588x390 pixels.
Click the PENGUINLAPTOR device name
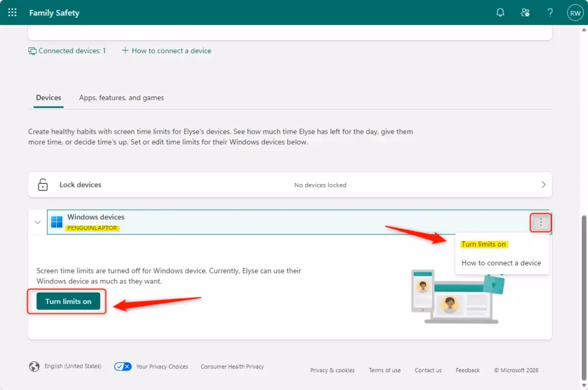92,228
